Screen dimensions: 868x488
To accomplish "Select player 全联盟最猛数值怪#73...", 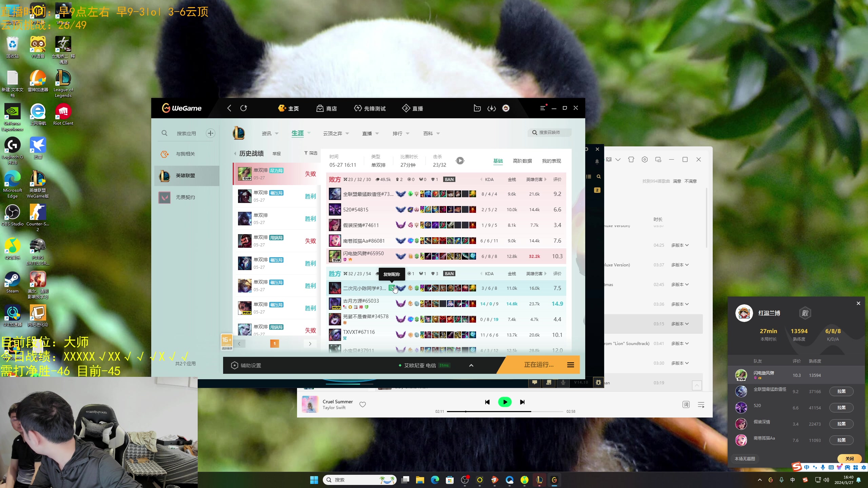I will [368, 194].
